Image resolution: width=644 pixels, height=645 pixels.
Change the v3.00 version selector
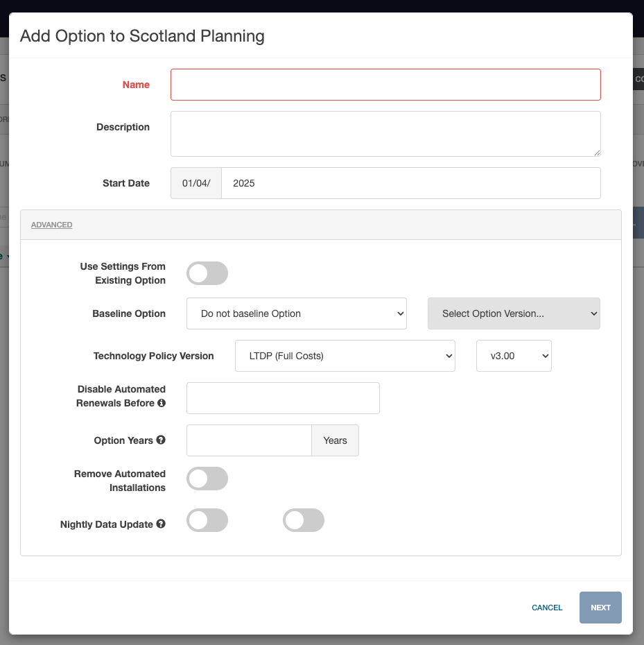pyautogui.click(x=513, y=355)
